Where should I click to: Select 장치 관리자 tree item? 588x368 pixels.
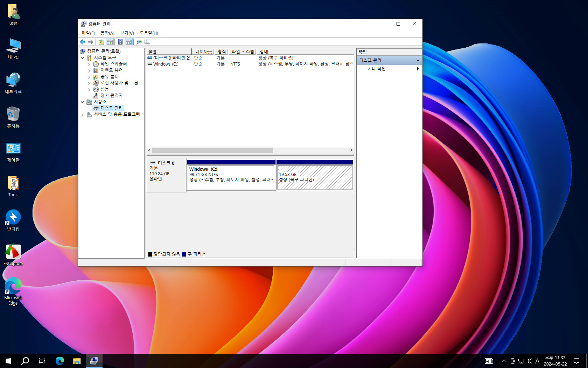[x=111, y=95]
